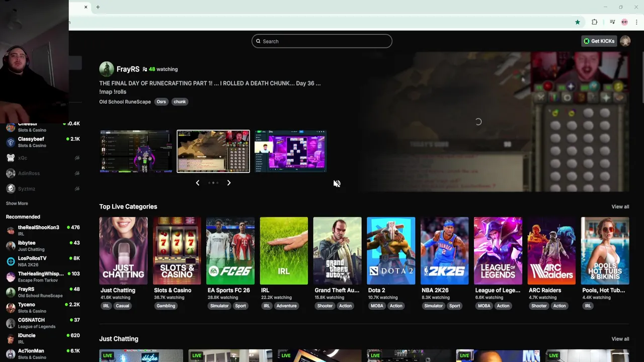The image size is (644, 362).
Task: Select the chunk tag
Action: coord(180,102)
